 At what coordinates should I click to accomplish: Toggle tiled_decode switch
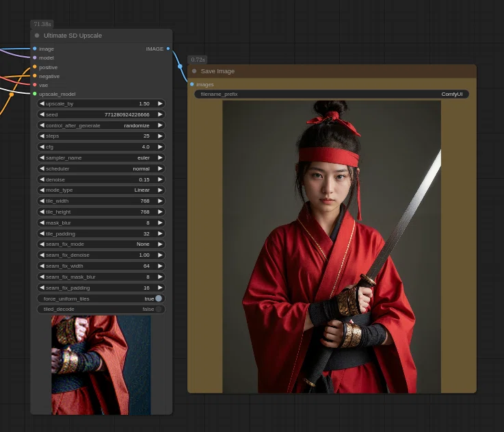(159, 309)
